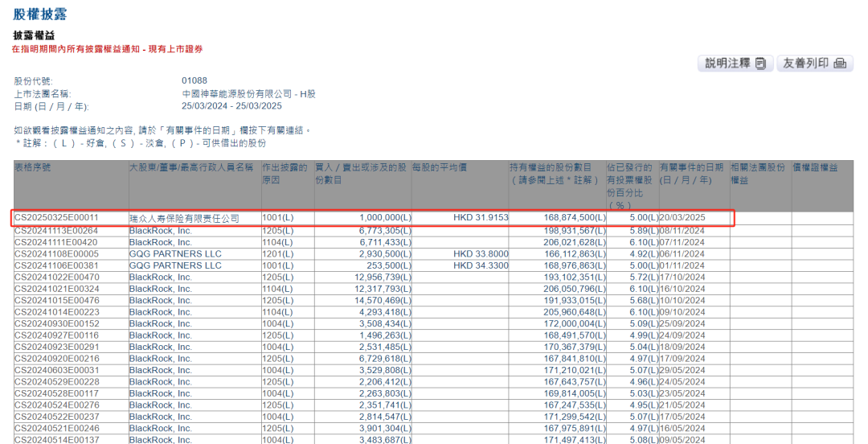Open event date link 17/10/2024

pyautogui.click(x=682, y=277)
